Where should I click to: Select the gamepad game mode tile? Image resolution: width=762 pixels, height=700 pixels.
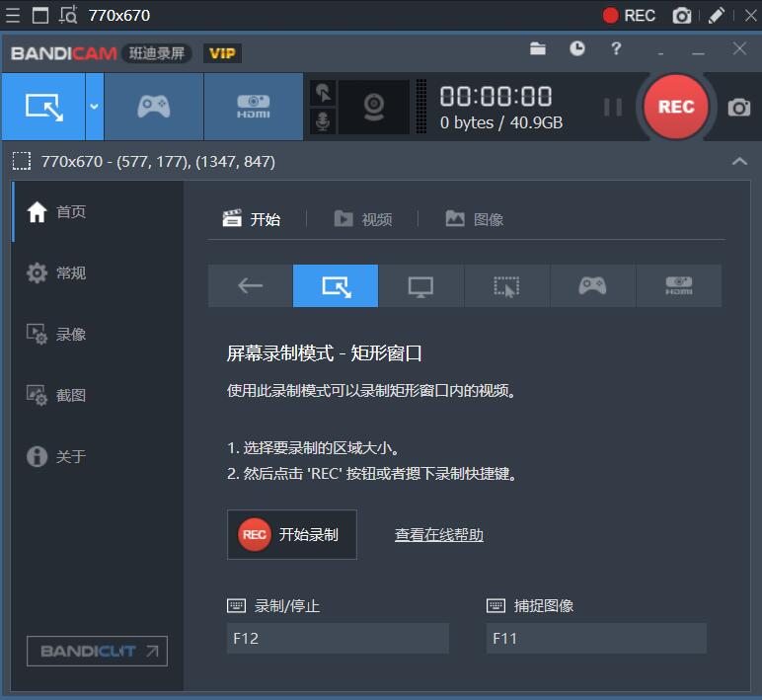pos(592,286)
